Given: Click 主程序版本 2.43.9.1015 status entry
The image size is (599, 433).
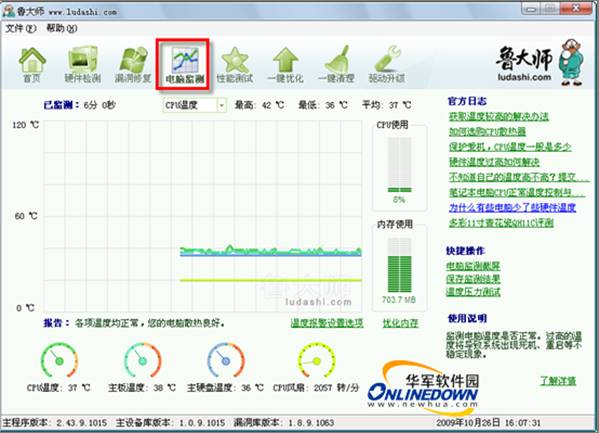Looking at the screenshot, I should tap(55, 423).
